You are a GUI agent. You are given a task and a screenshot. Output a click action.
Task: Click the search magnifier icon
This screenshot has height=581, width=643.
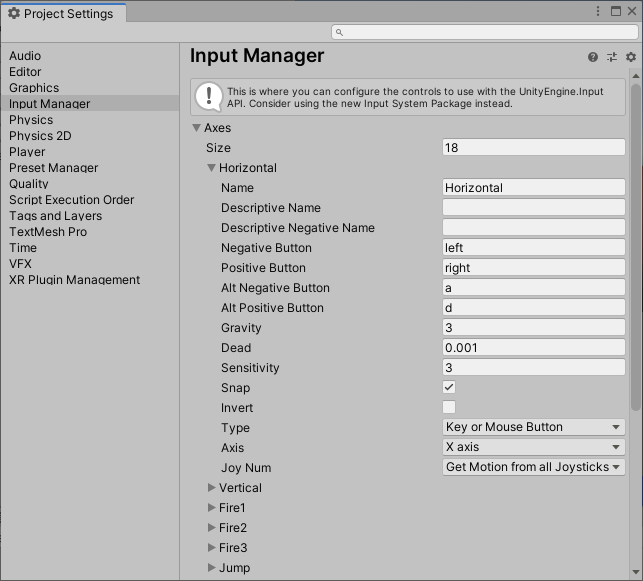(x=339, y=32)
